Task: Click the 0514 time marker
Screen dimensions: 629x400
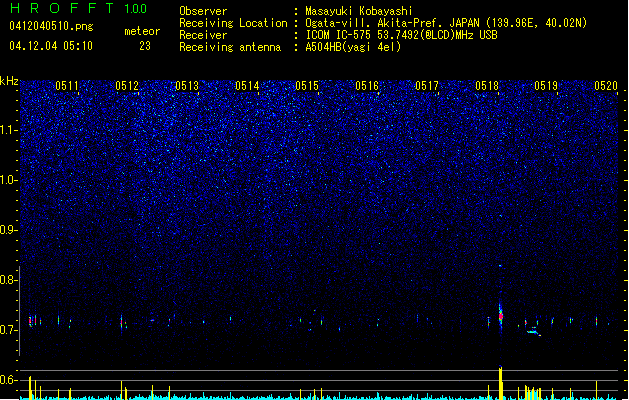Action: pos(247,86)
